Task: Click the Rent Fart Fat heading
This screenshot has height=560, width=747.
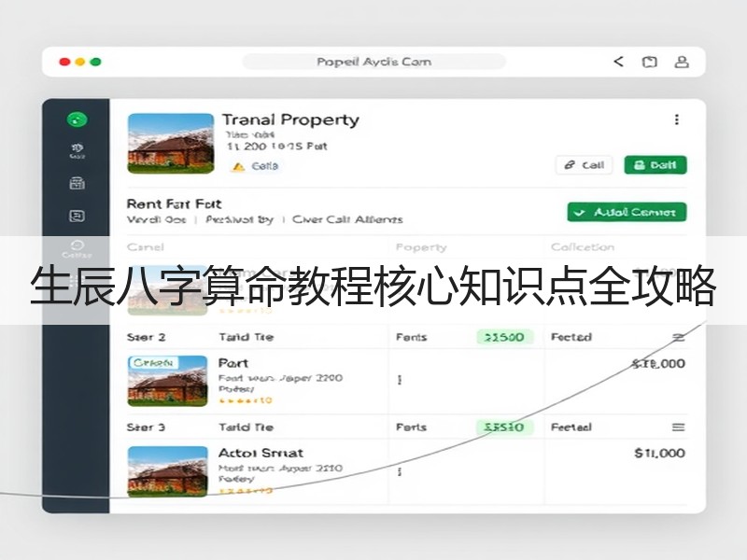Action: (x=174, y=204)
